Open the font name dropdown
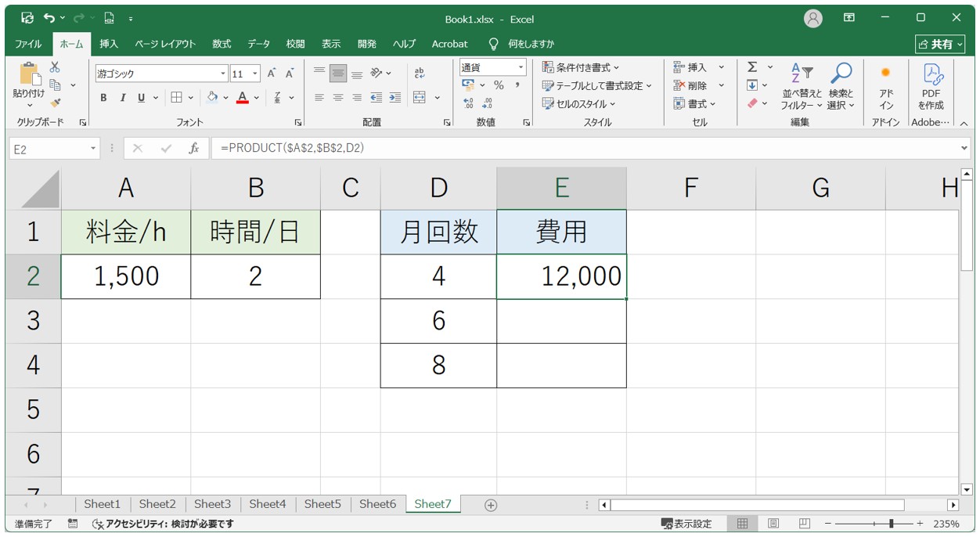 click(x=223, y=74)
